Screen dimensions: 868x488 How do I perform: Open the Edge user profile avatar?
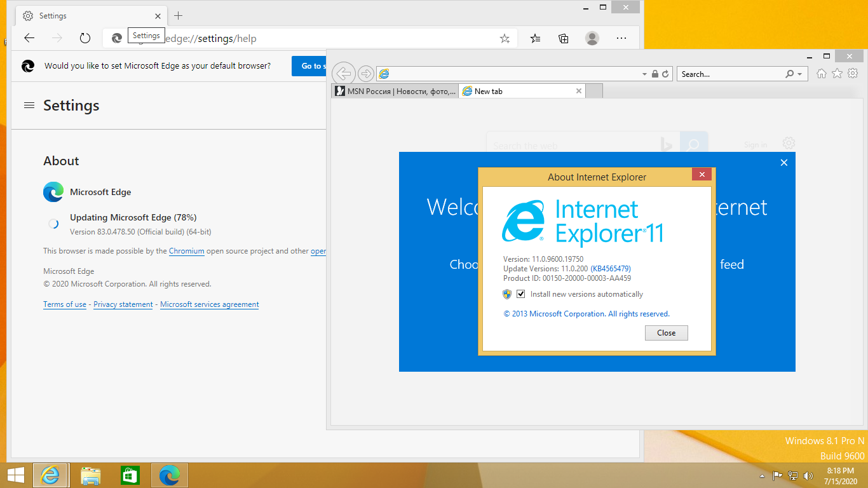pyautogui.click(x=592, y=38)
